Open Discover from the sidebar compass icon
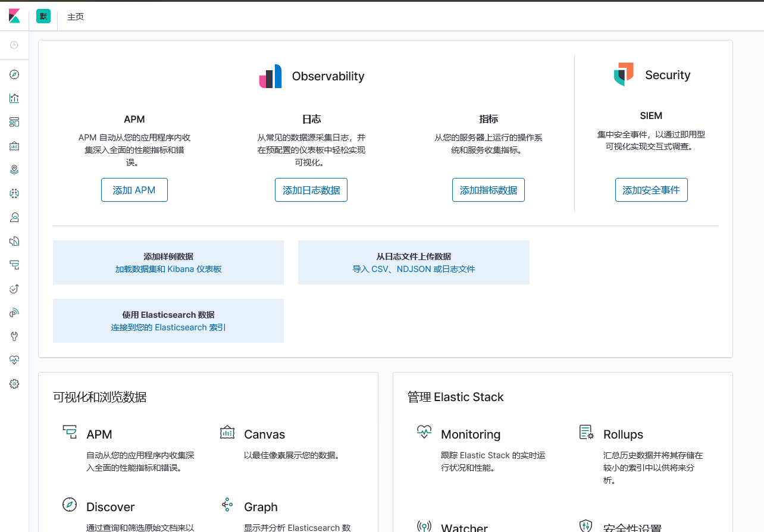The height and width of the screenshot is (532, 764). pyautogui.click(x=14, y=74)
